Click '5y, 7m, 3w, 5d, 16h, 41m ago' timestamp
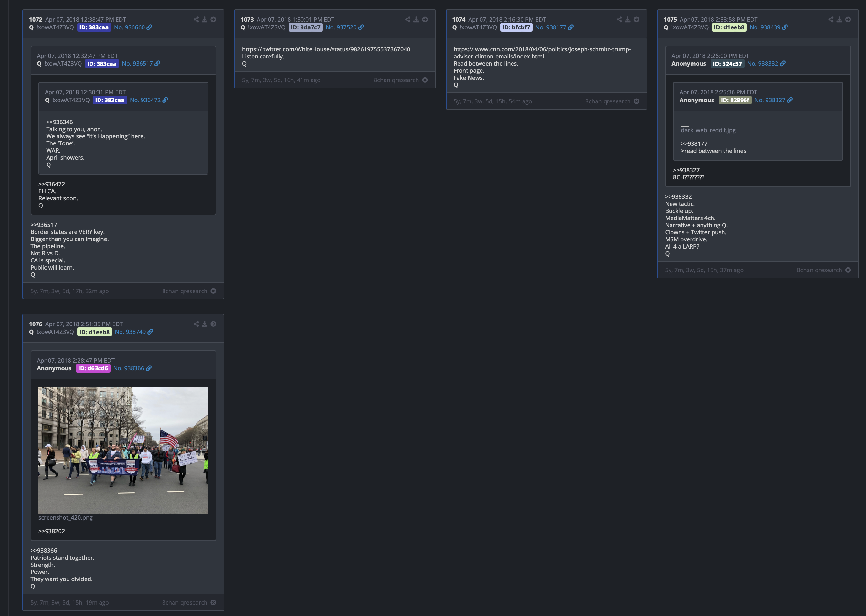The width and height of the screenshot is (866, 616). [x=281, y=80]
